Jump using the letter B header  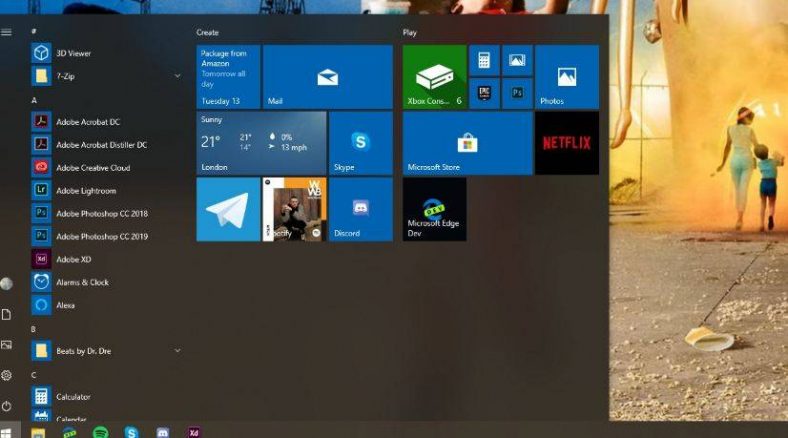(34, 329)
